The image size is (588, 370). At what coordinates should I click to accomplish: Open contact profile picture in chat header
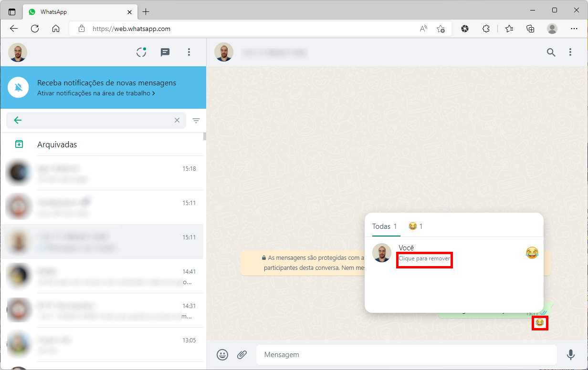click(x=224, y=52)
